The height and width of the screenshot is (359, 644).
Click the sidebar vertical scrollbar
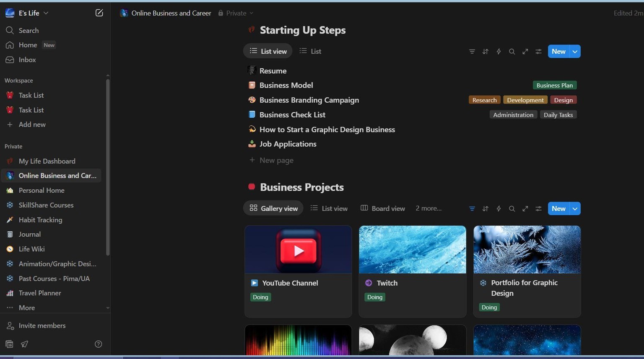click(108, 167)
